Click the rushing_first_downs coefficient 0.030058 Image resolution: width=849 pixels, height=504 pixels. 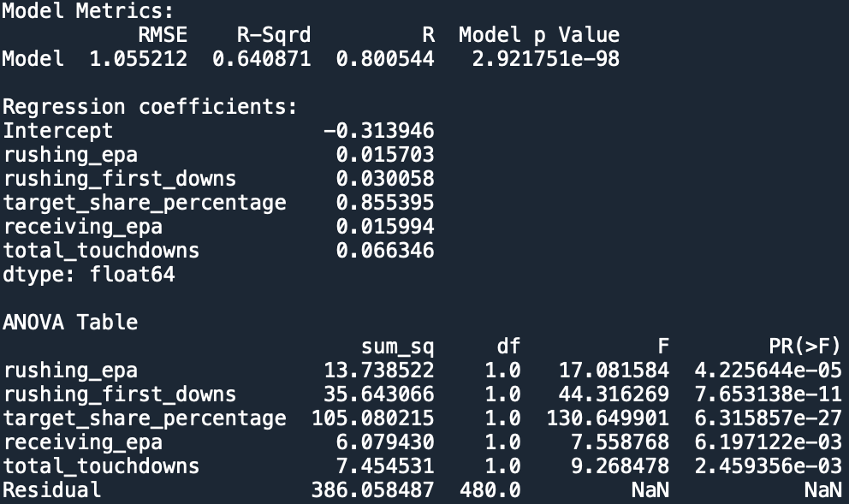coord(384,179)
